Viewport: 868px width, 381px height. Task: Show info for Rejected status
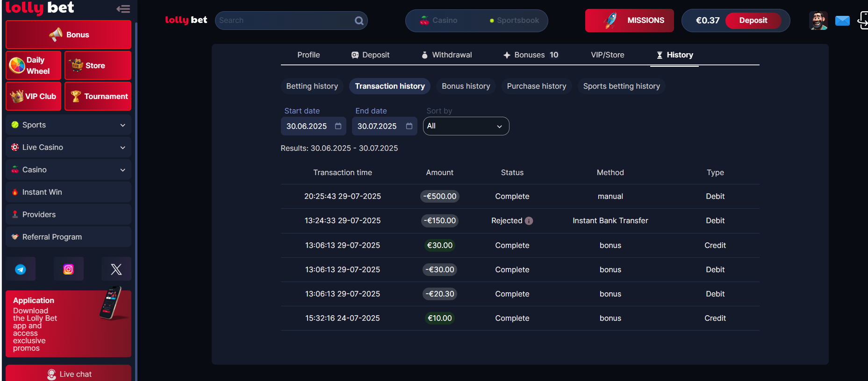click(x=529, y=221)
